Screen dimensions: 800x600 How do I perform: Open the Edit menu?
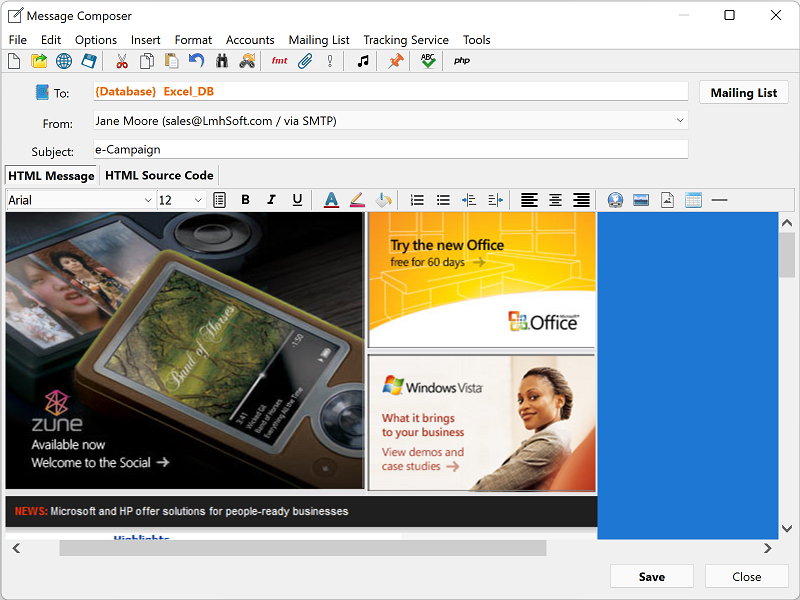point(51,40)
